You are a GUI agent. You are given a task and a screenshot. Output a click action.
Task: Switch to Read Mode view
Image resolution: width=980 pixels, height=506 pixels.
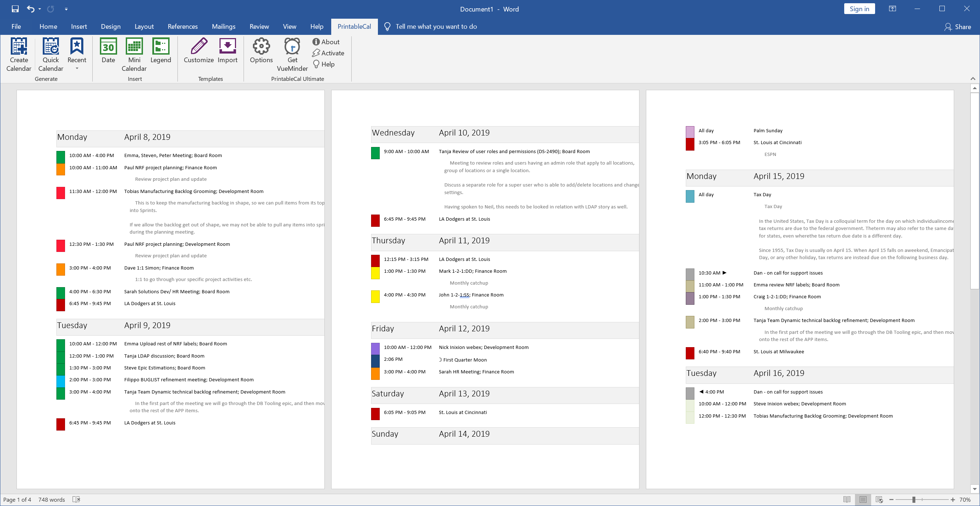coord(846,500)
